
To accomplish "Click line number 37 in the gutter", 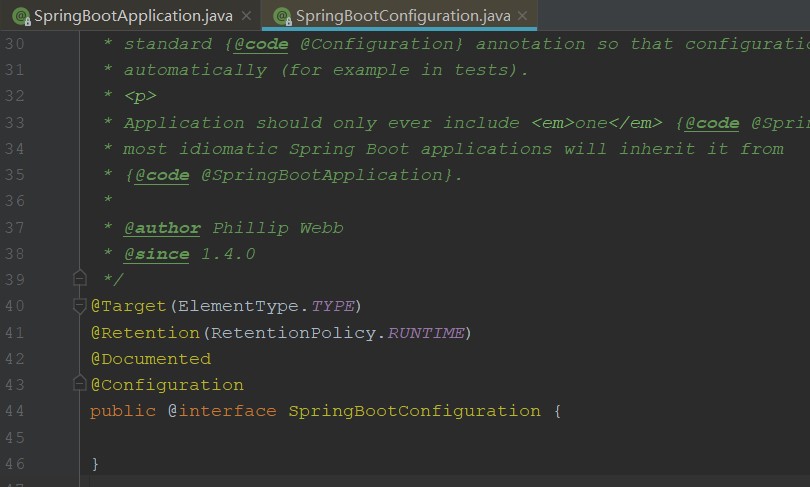I will 14,228.
